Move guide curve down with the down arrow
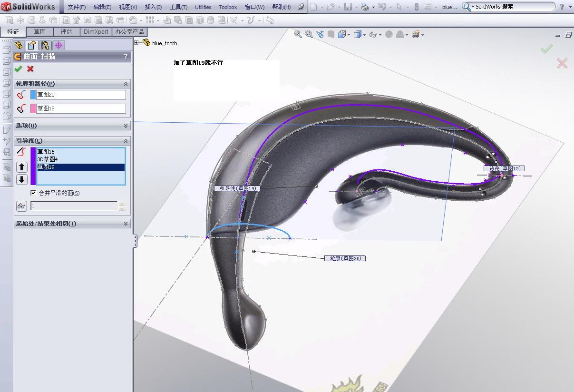The image size is (574, 392). pos(22,179)
